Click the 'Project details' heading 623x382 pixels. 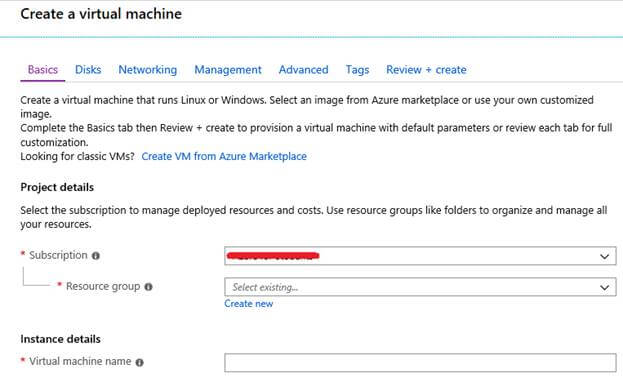tap(57, 187)
